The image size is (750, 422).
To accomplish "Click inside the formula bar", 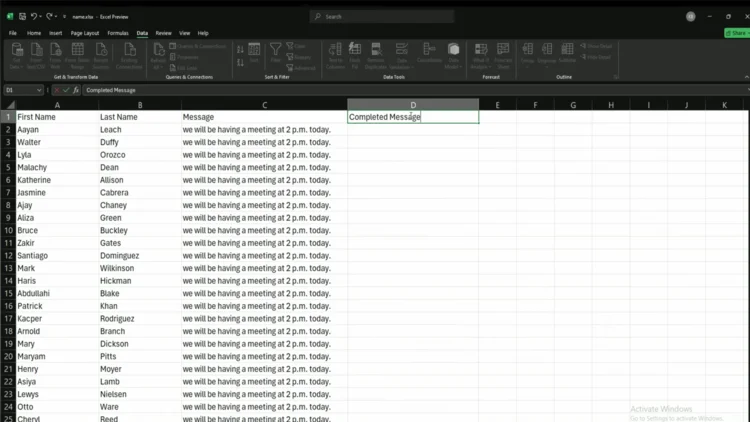I will 414,90.
